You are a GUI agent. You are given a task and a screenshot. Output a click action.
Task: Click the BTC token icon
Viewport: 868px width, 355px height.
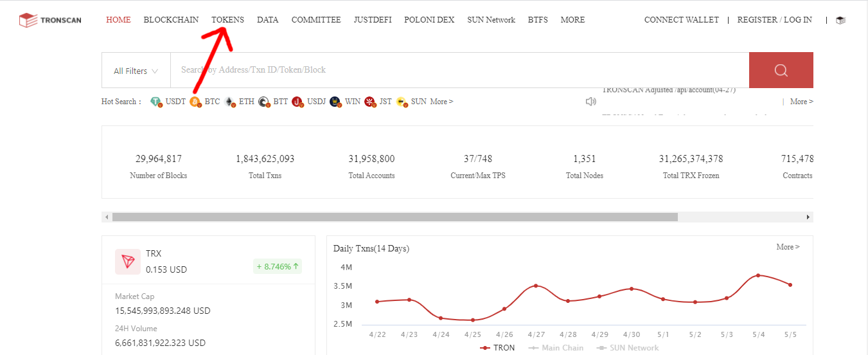coord(195,102)
